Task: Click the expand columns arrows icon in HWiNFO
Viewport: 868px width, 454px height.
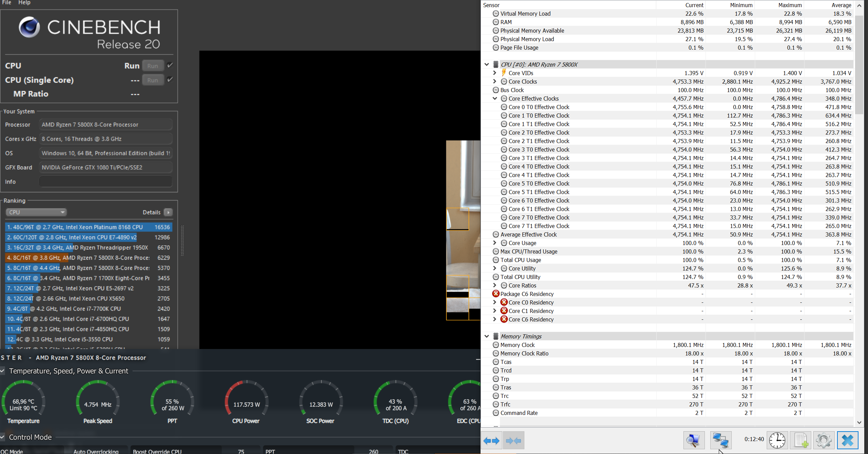Action: tap(491, 441)
